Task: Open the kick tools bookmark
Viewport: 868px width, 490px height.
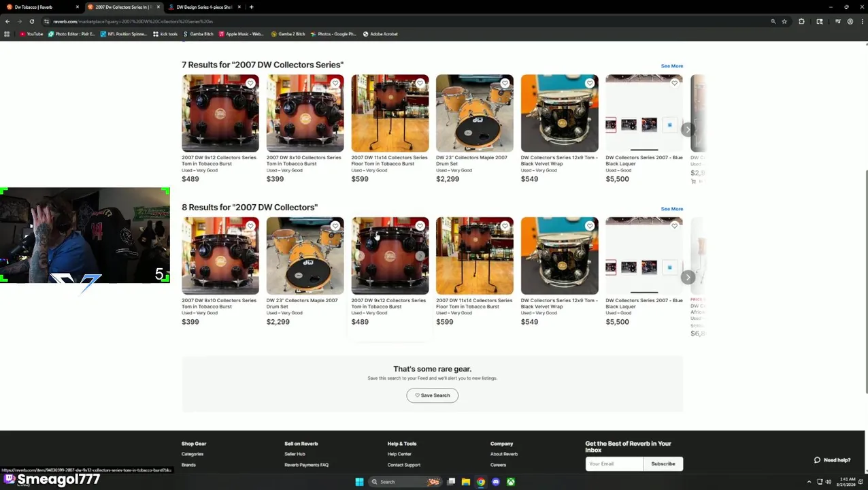Action: pos(165,34)
